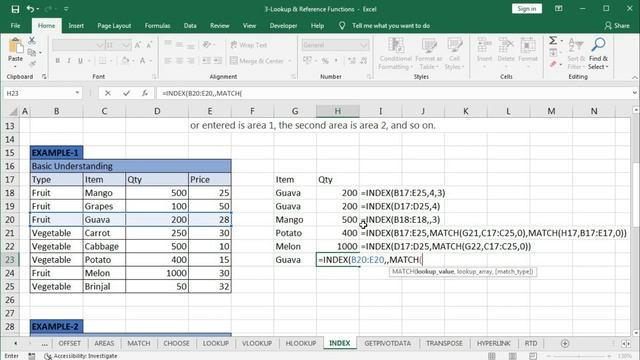
Task: Click the Format Painter brush icon
Action: pyautogui.click(x=32, y=64)
